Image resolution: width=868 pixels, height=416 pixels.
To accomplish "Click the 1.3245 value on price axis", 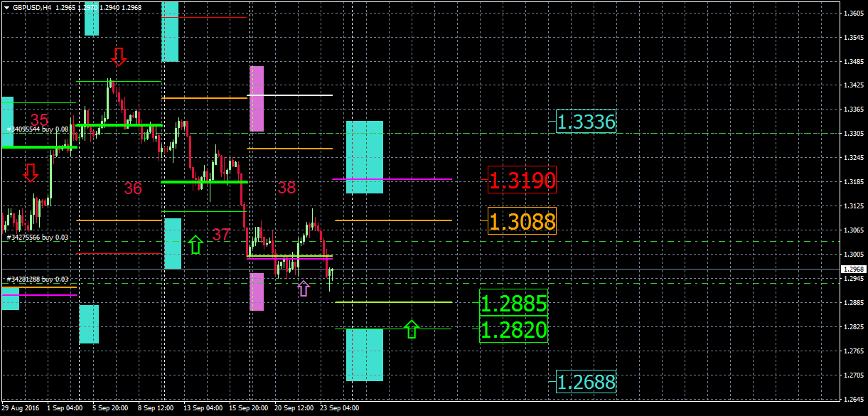I will pos(852,158).
